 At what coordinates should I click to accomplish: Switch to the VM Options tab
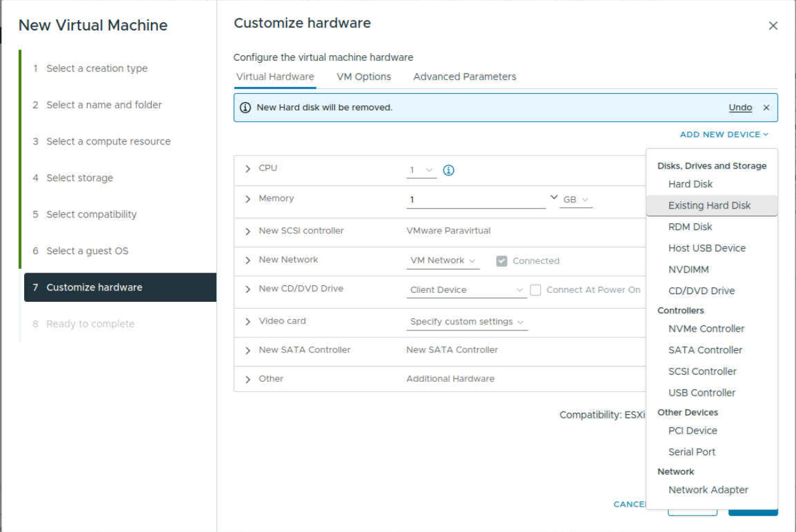[363, 77]
